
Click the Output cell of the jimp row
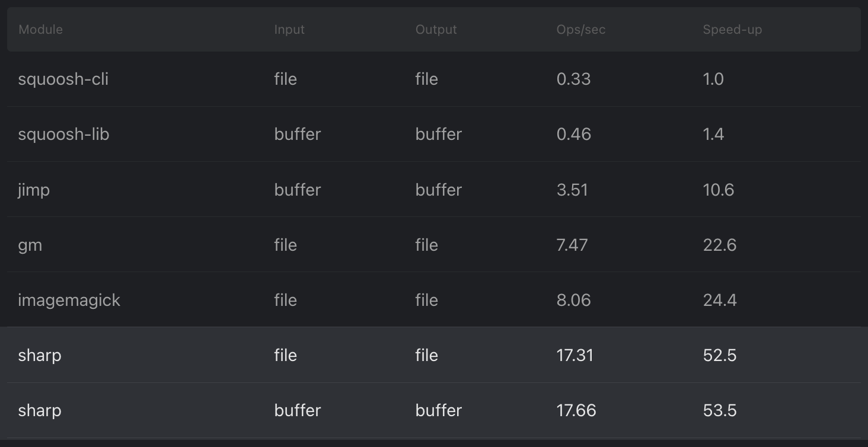pyautogui.click(x=438, y=190)
